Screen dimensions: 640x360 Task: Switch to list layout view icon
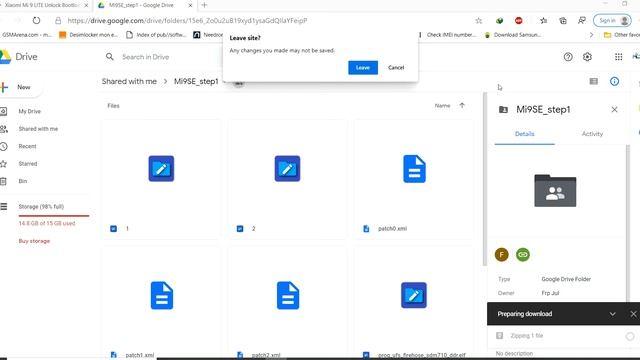(x=593, y=81)
